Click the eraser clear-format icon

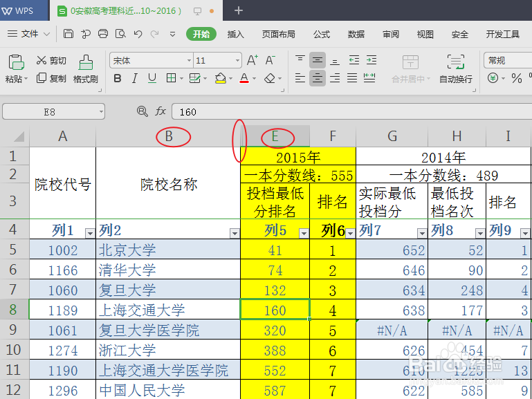[270, 78]
